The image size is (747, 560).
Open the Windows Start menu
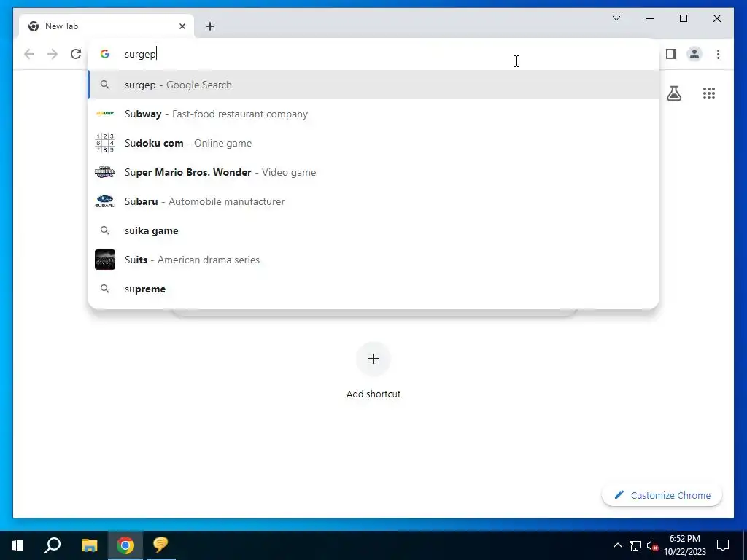(18, 545)
